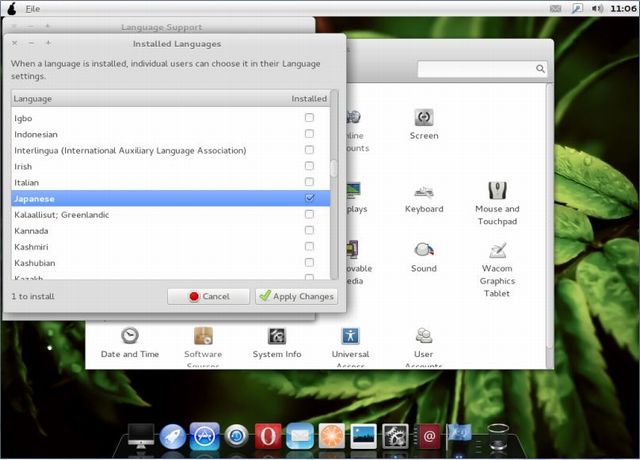This screenshot has height=460, width=640.
Task: Open the User Accounts panel
Action: (x=423, y=336)
